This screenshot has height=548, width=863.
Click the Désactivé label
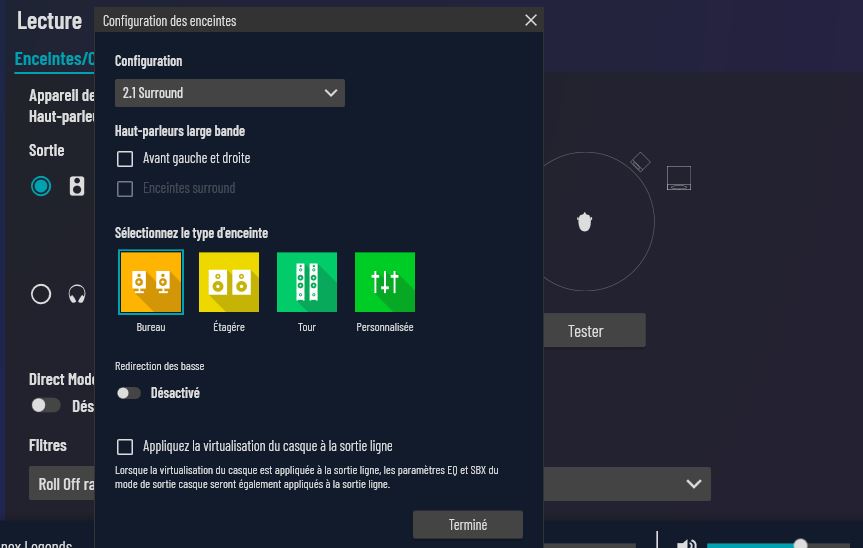(x=175, y=393)
